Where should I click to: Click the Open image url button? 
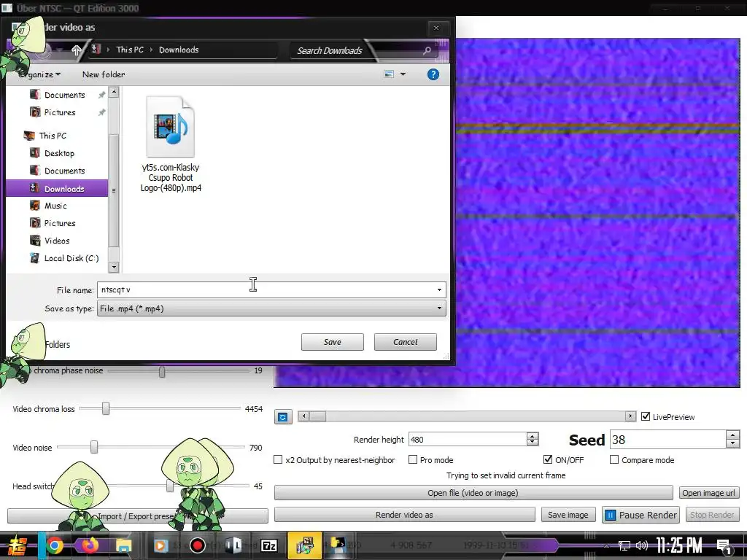pyautogui.click(x=709, y=493)
